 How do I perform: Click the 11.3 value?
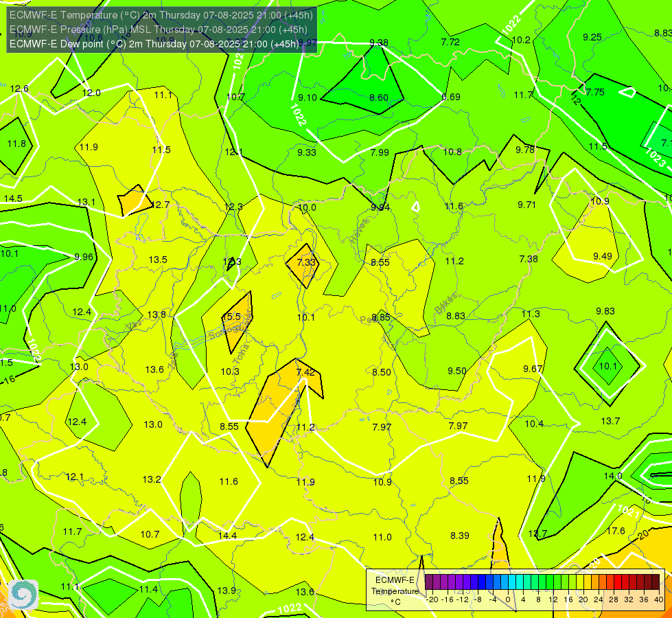pos(531,314)
